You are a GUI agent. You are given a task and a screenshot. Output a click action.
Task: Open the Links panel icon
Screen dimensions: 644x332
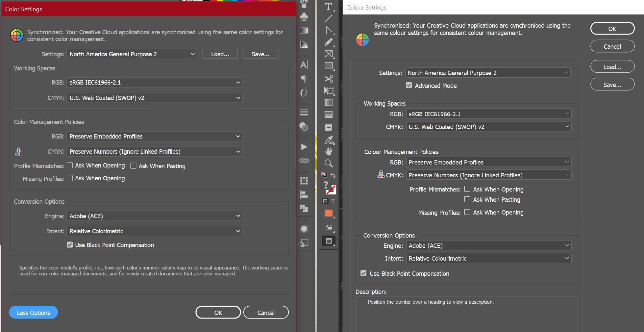[x=304, y=161]
